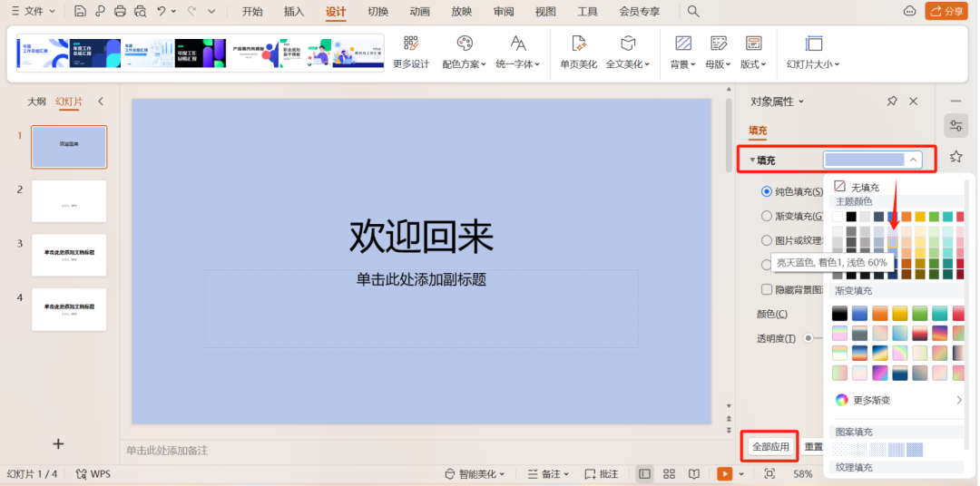Image resolution: width=980 pixels, height=486 pixels.
Task: Select Picture or Texture Fill radio button
Action: click(x=766, y=240)
